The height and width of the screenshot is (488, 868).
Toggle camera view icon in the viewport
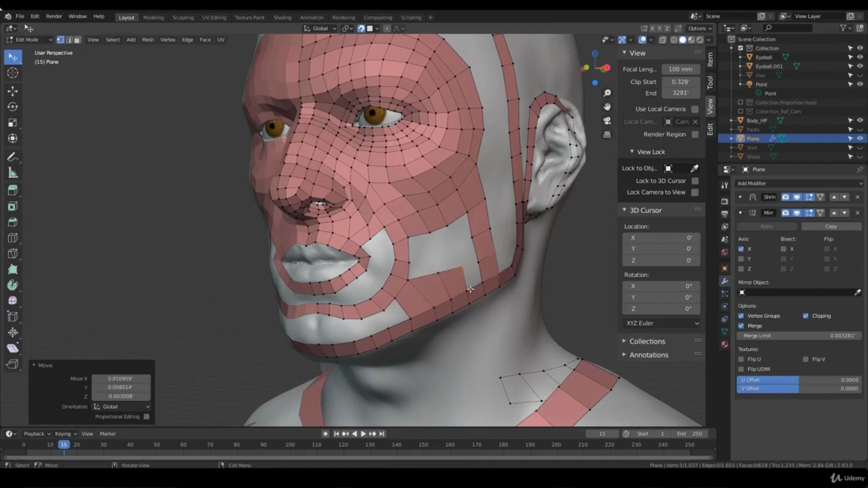[x=607, y=121]
